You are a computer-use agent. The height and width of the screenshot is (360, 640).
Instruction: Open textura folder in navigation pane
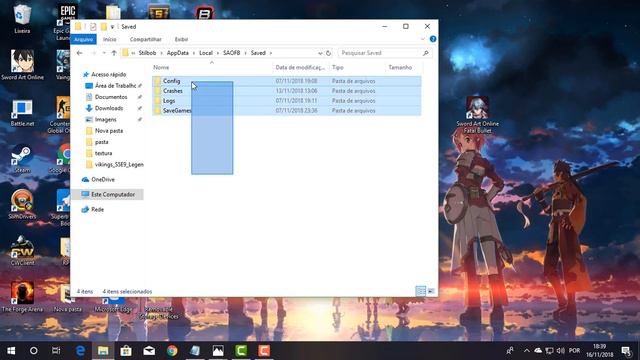tap(103, 153)
